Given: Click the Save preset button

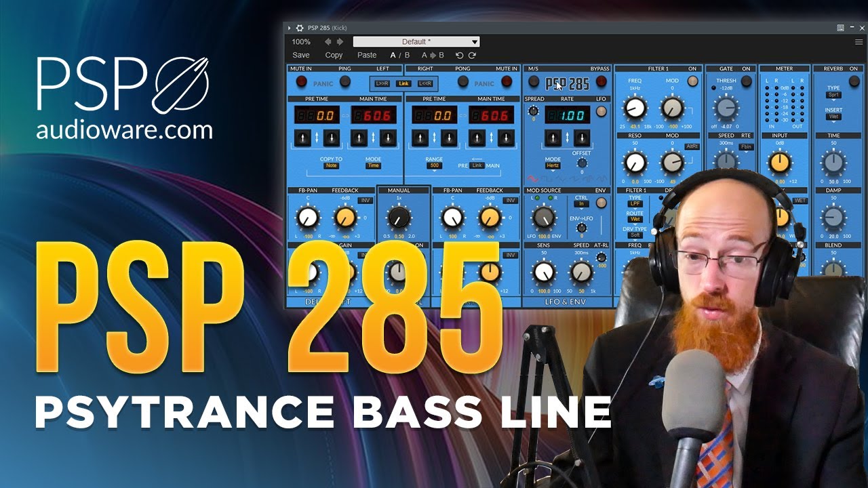Looking at the screenshot, I should tap(301, 55).
